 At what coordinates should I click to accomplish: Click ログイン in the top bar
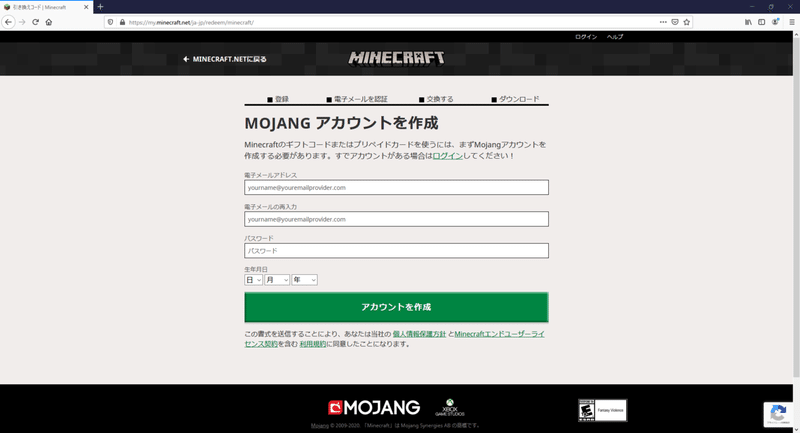point(586,37)
